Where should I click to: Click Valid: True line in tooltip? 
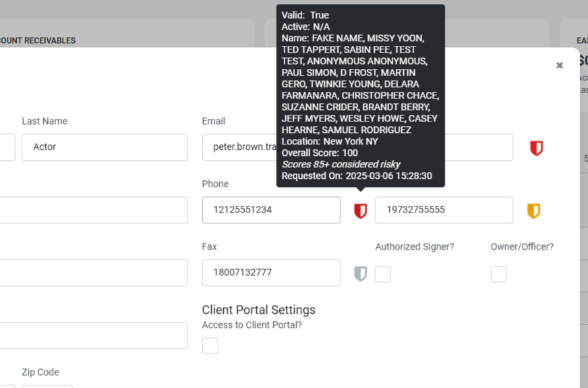click(x=305, y=15)
